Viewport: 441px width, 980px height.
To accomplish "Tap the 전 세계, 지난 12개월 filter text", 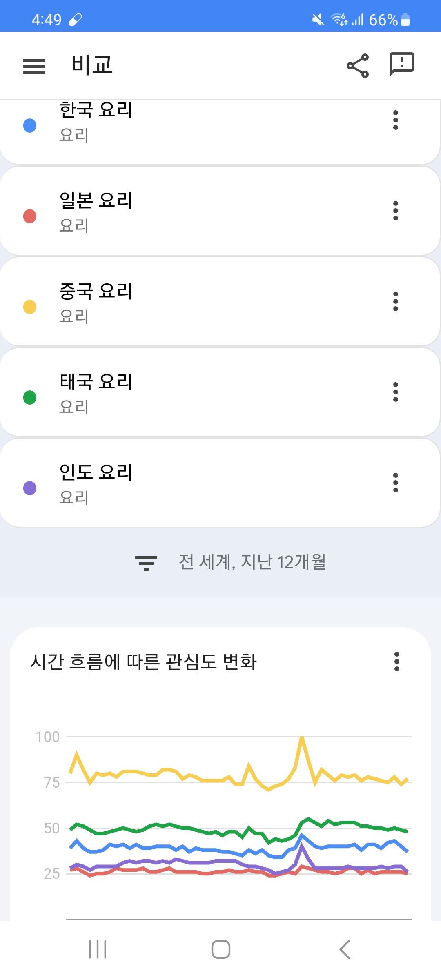I will 252,562.
